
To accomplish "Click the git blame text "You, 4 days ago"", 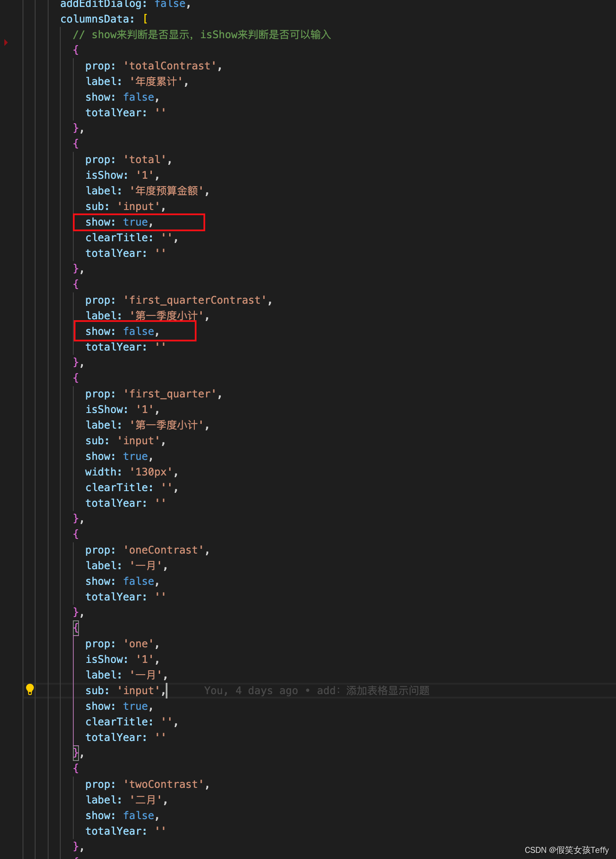I will click(251, 691).
